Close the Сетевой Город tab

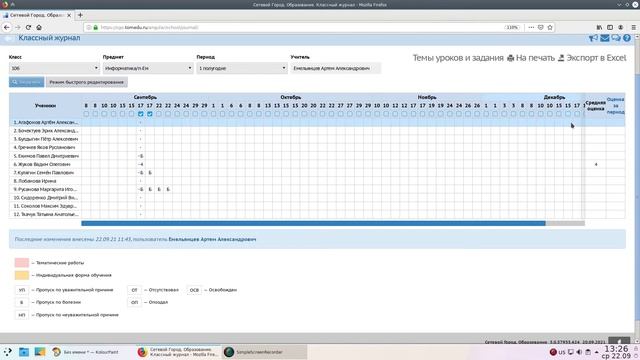(69, 15)
